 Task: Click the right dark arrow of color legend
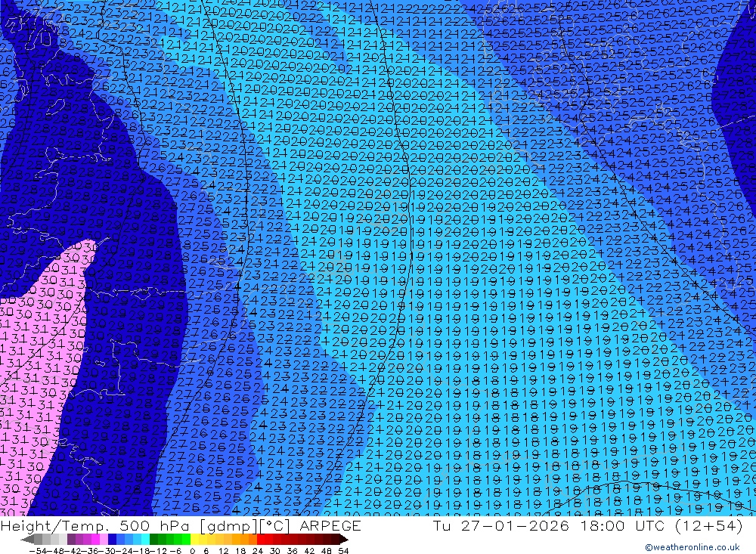(x=344, y=540)
